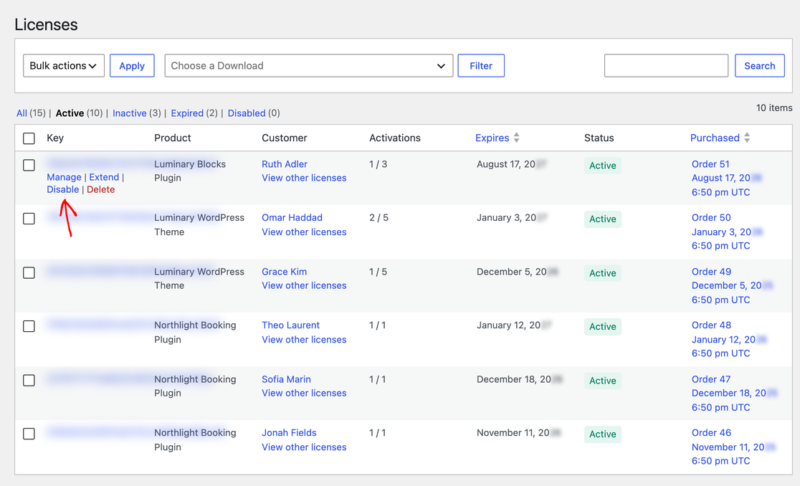Click the '10 items' count text
Viewport: 800px width, 486px height.
[774, 108]
